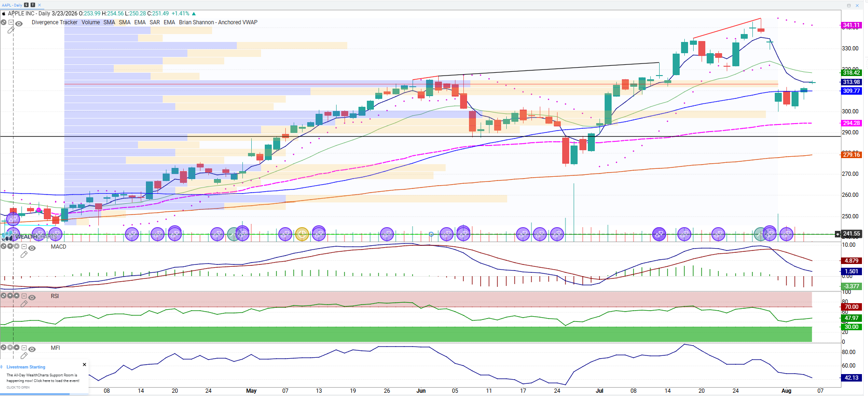This screenshot has width=868, height=396.
Task: Toggle RSI indicator visibility eye
Action: pos(32,297)
